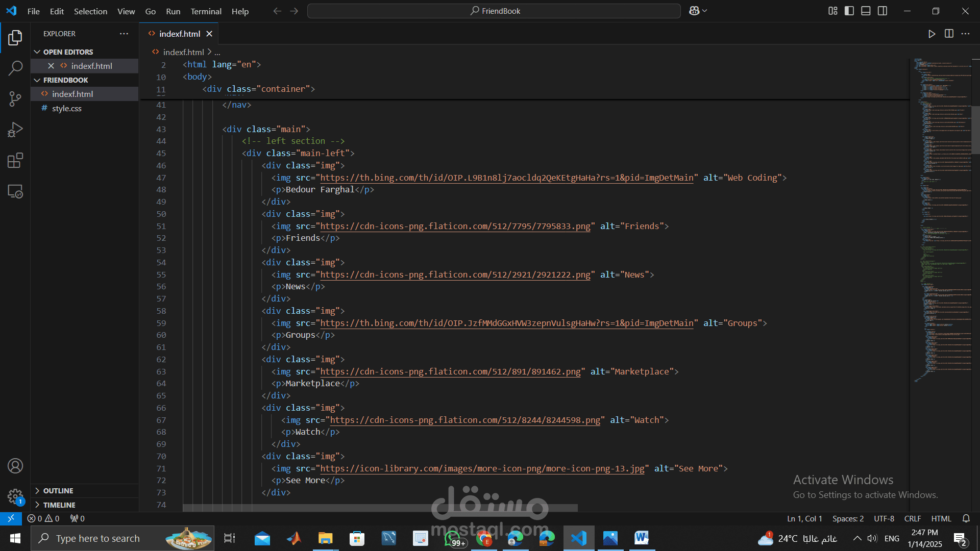Open the Manage gear settings
This screenshot has width=980, height=551.
pyautogui.click(x=15, y=496)
